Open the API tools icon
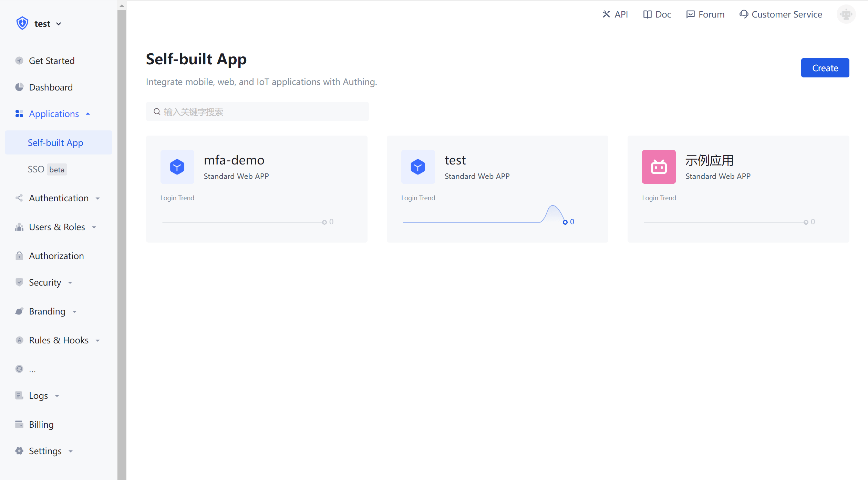868x480 pixels. coord(607,14)
